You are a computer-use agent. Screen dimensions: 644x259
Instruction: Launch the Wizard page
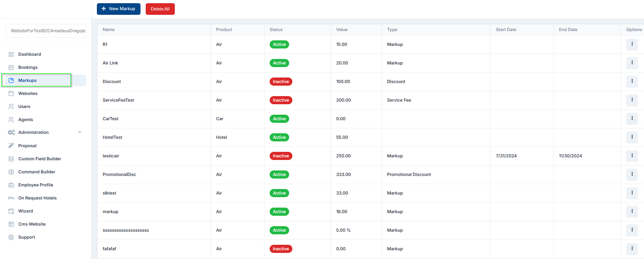coord(46,211)
